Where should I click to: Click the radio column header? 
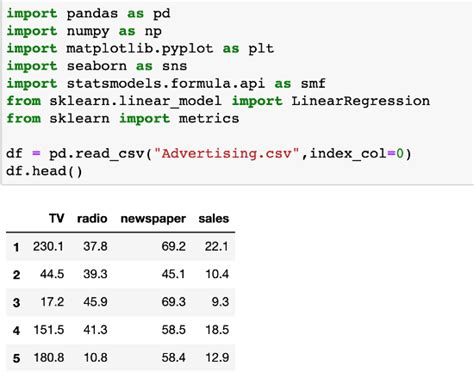(92, 219)
